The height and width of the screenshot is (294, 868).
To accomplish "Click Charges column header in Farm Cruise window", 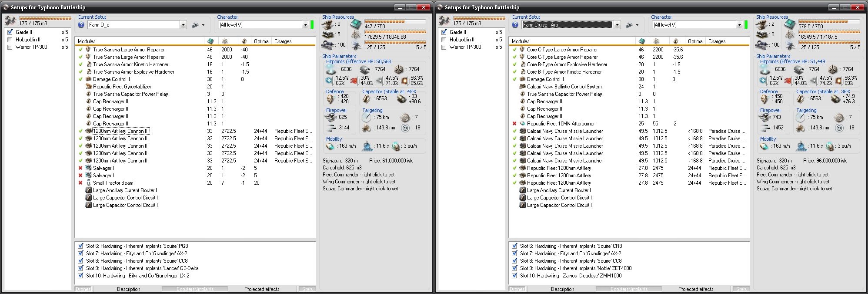I will [728, 41].
